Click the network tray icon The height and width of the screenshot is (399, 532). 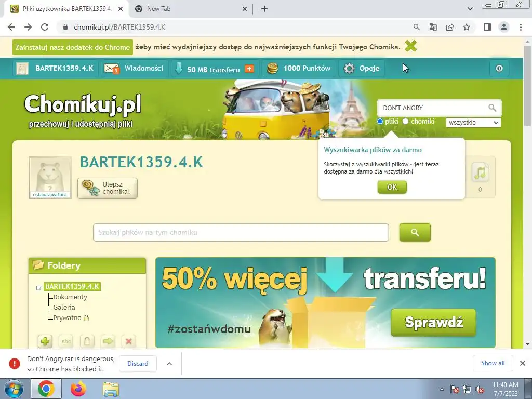(467, 390)
